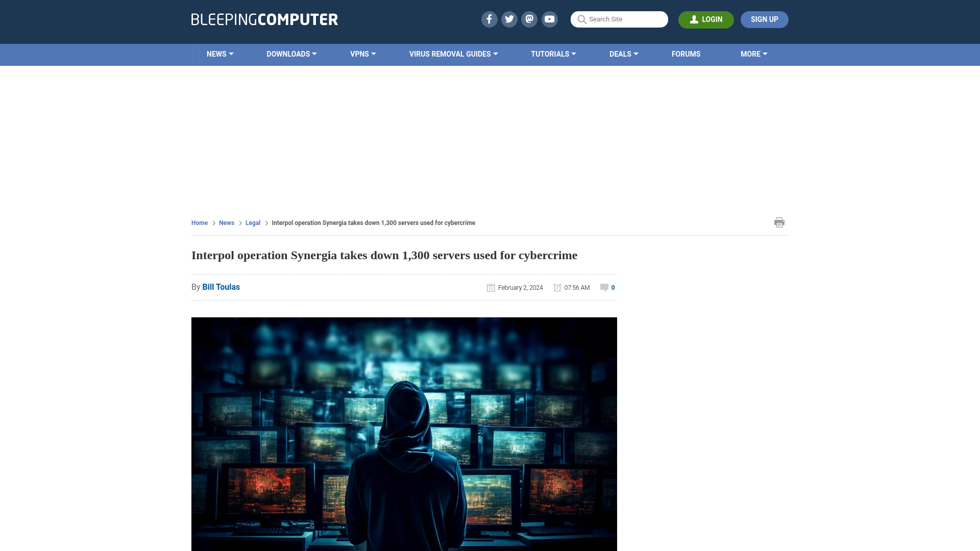980x551 pixels.
Task: Open BleepingComputer Twitter profile
Action: point(509,19)
